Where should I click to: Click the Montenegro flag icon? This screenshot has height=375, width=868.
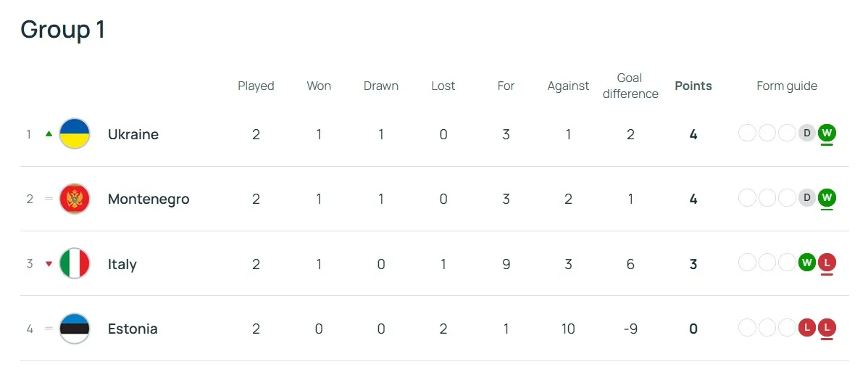[75, 199]
